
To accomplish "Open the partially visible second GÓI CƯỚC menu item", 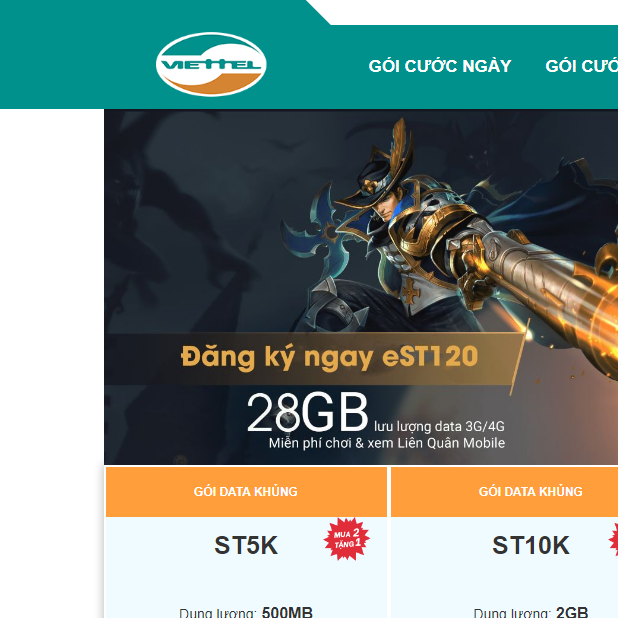I will pyautogui.click(x=581, y=66).
